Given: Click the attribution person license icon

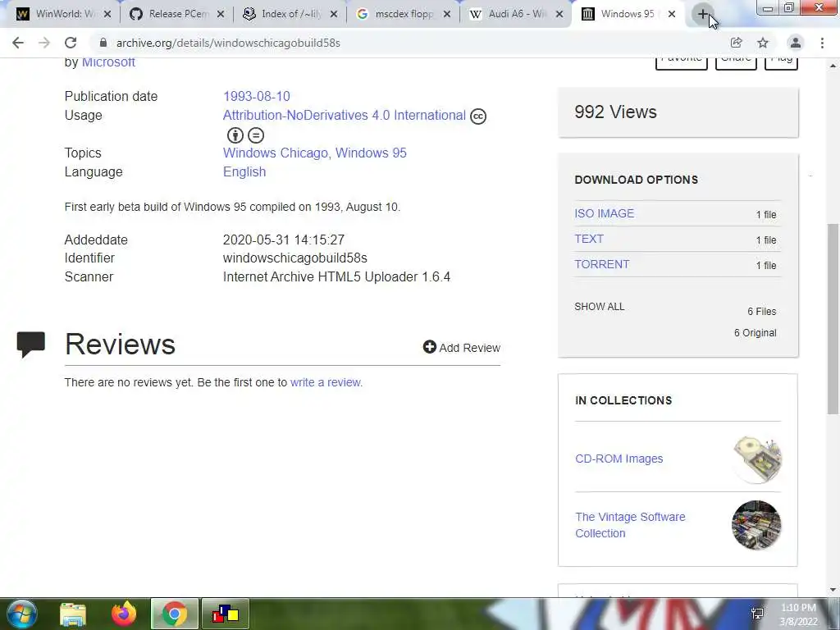Looking at the screenshot, I should point(235,135).
